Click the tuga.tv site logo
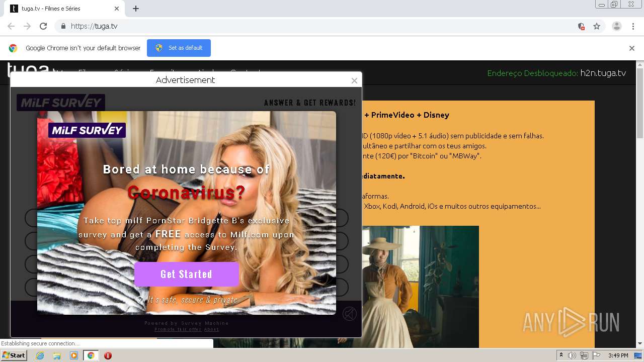Image resolution: width=644 pixels, height=362 pixels. coord(35,69)
